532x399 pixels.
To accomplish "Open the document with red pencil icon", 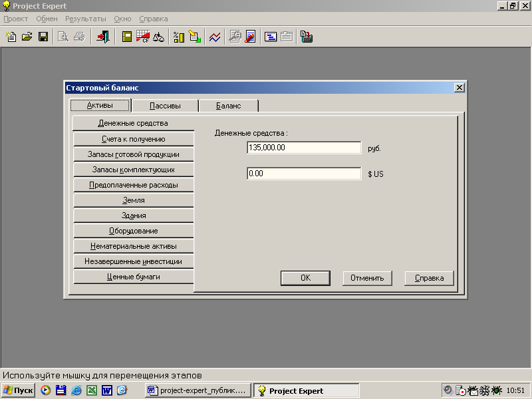I will click(251, 37).
